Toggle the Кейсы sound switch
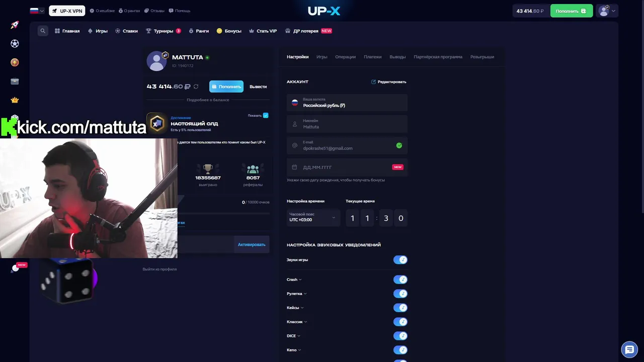The image size is (644, 362). (400, 308)
